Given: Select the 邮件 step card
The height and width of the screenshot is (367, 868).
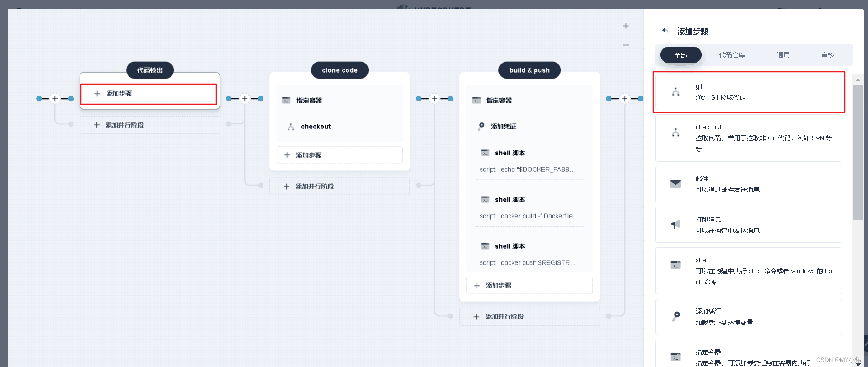Looking at the screenshot, I should click(x=748, y=184).
